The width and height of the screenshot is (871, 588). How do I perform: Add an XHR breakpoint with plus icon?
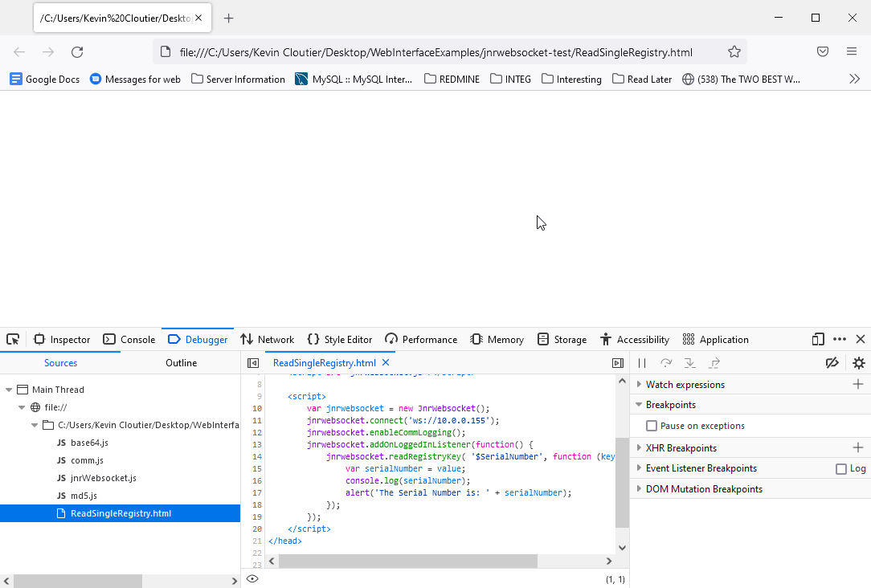tap(858, 447)
